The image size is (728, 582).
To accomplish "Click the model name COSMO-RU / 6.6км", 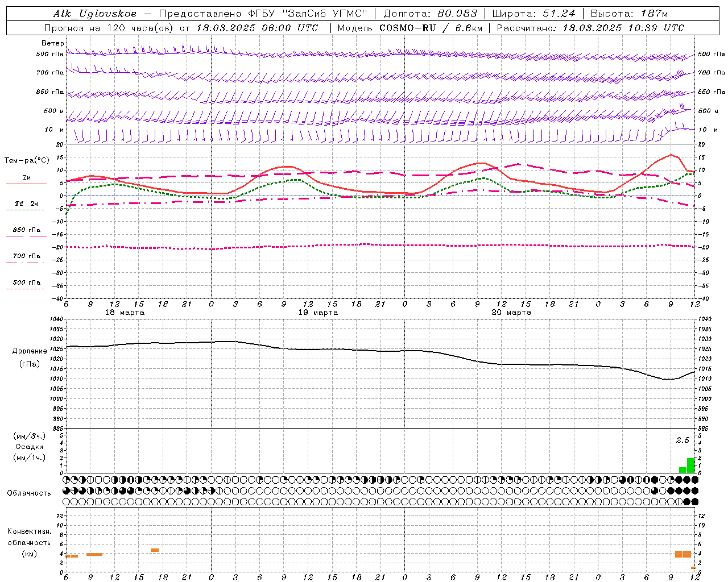I will (x=431, y=28).
